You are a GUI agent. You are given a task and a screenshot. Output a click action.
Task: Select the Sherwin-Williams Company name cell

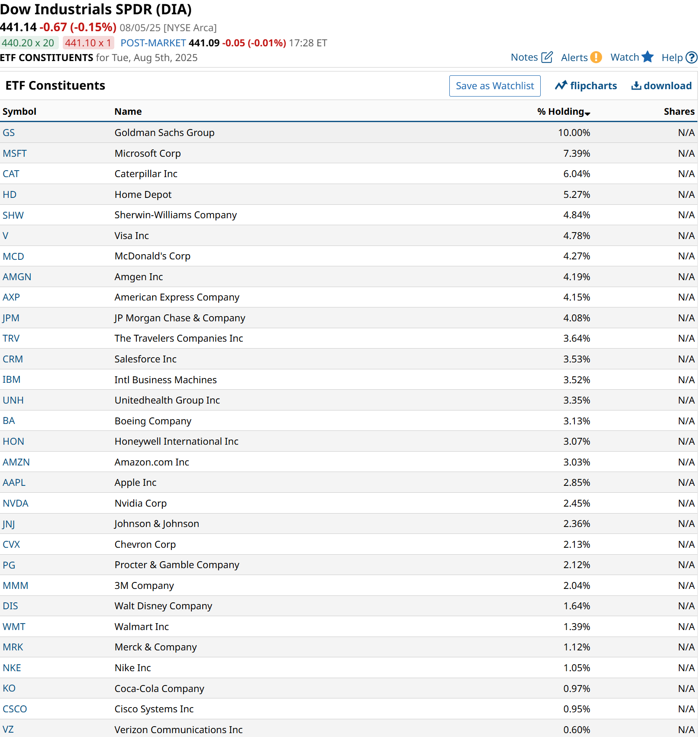click(x=176, y=215)
